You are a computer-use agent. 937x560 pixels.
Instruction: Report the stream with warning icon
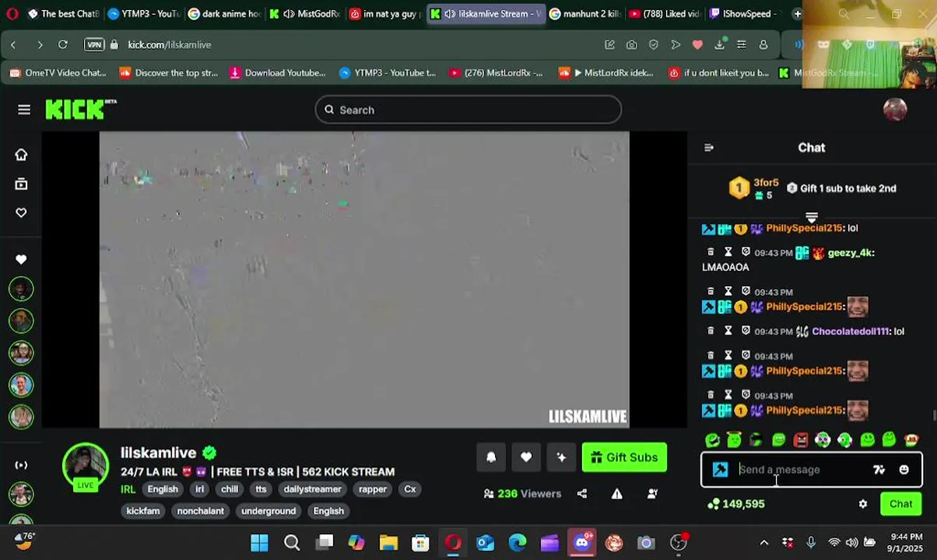(x=617, y=493)
